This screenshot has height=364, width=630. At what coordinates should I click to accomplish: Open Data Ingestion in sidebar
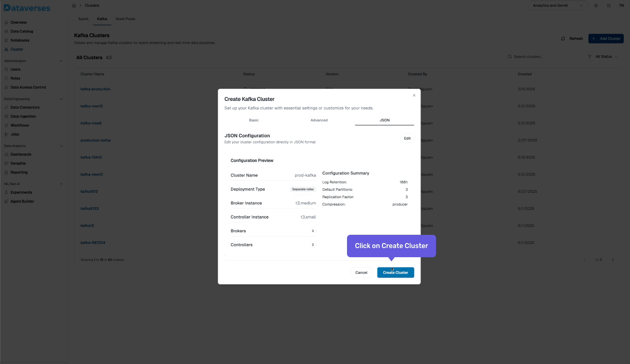coord(23,116)
